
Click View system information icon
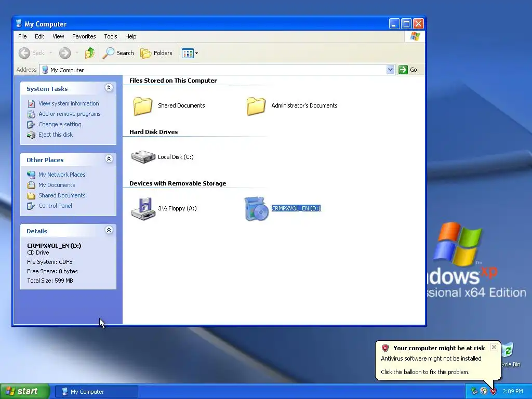tap(31, 103)
